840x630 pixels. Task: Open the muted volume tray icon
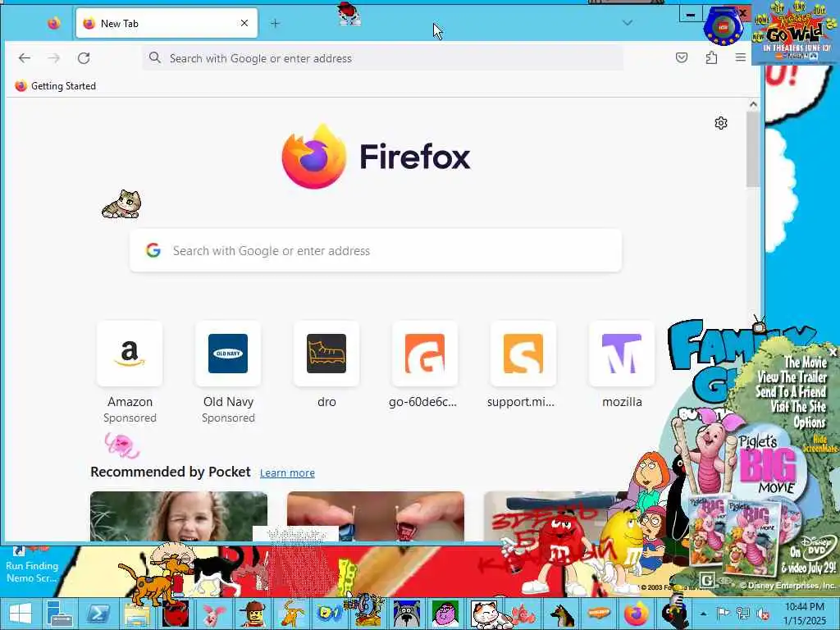pos(763,614)
